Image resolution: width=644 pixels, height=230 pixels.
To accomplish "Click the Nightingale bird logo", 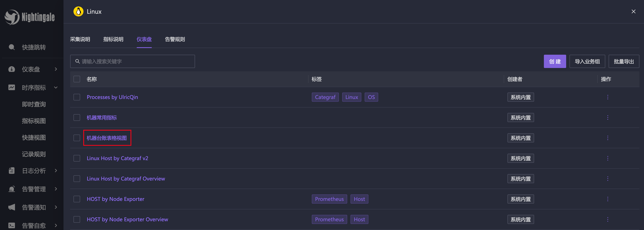I will click(x=12, y=17).
